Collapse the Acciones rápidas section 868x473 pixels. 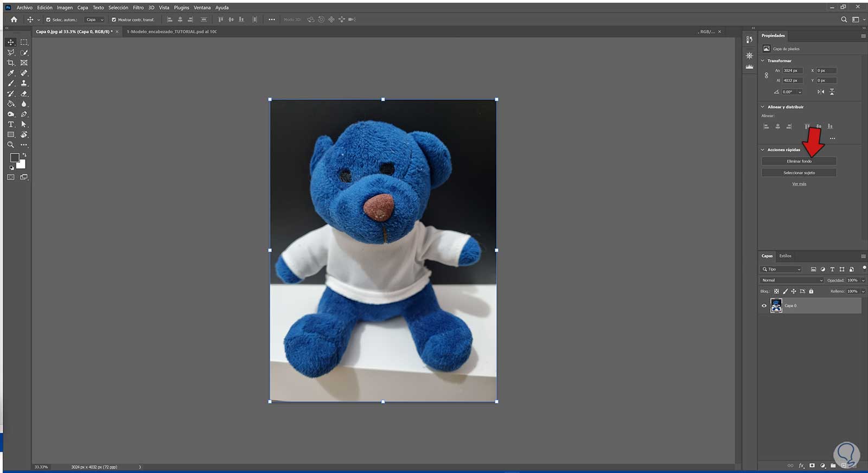pyautogui.click(x=762, y=150)
